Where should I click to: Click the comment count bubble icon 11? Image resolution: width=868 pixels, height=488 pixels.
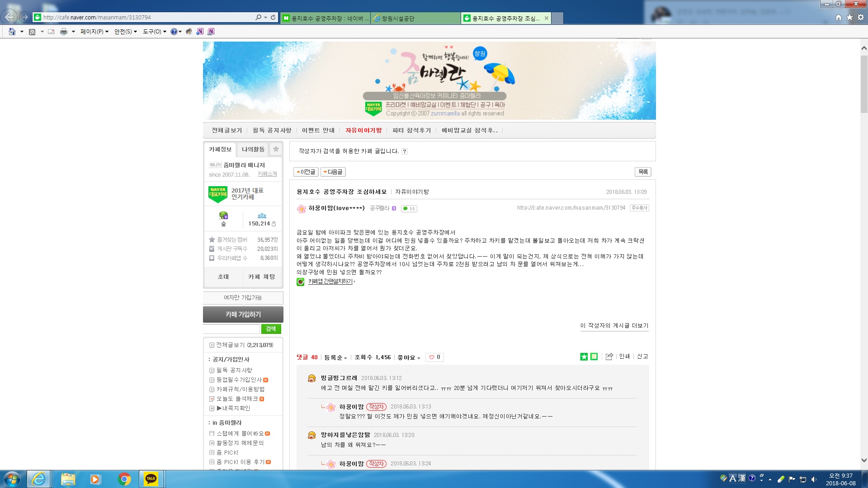pos(409,209)
